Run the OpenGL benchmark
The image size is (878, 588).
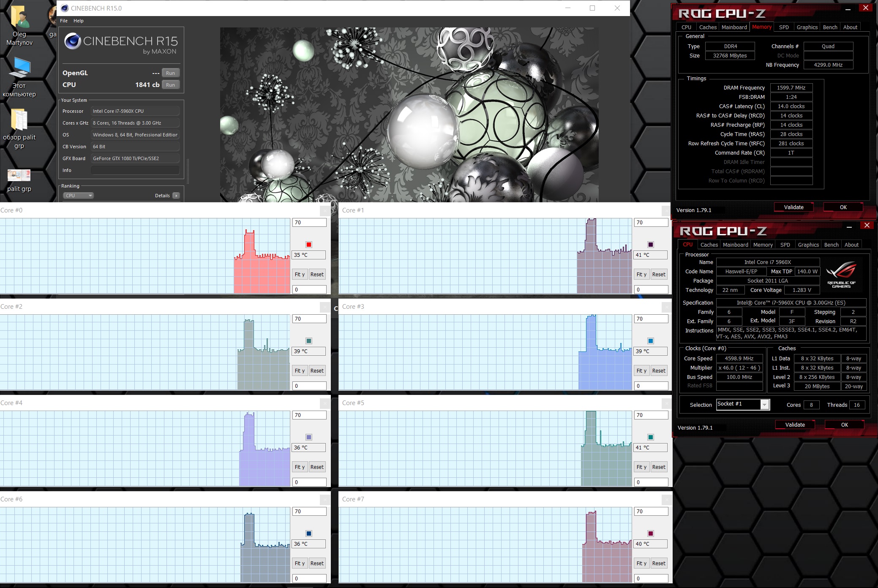(170, 73)
